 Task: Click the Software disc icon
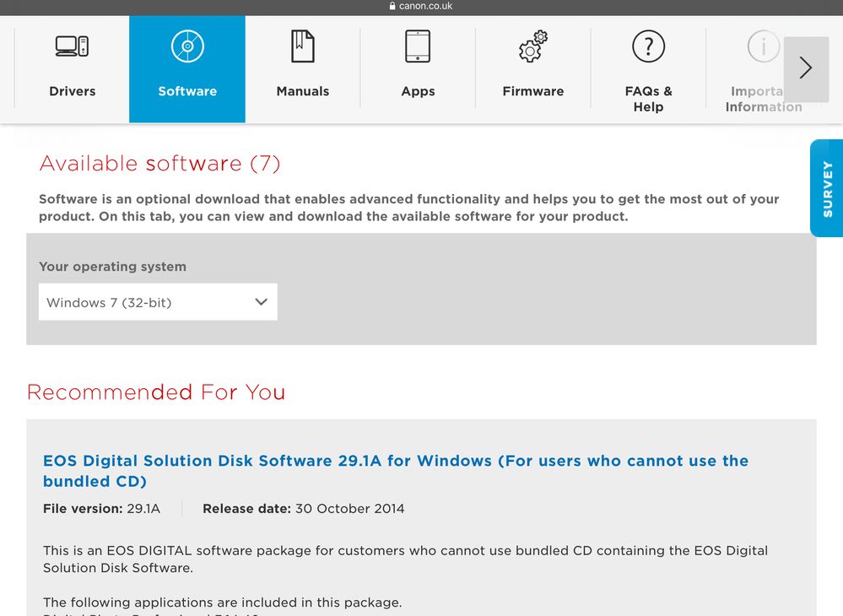click(x=187, y=46)
